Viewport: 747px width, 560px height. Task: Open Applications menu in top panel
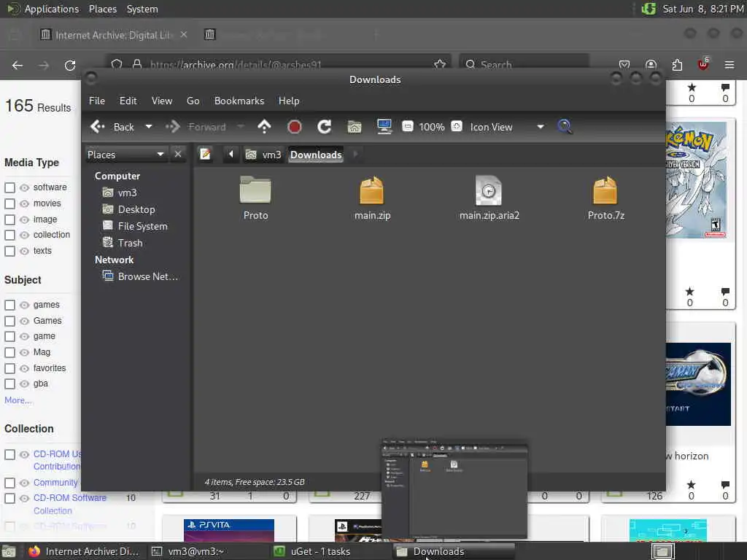coord(52,9)
